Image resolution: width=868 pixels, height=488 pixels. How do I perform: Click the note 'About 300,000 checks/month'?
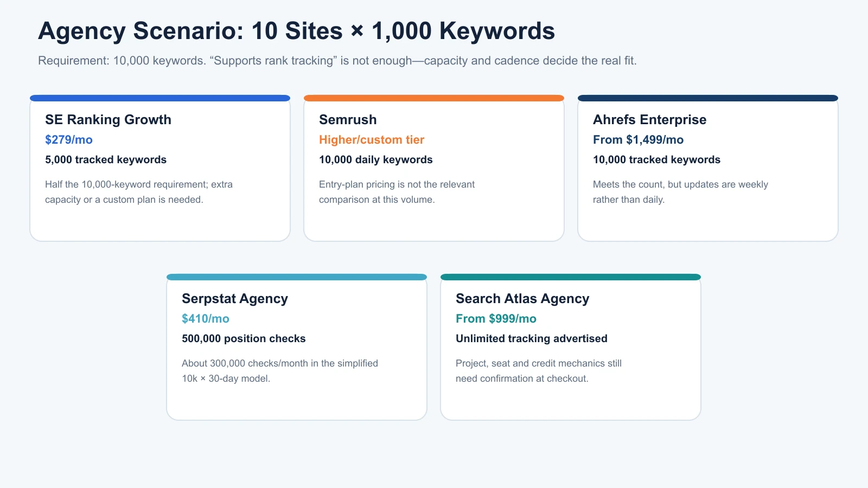(x=280, y=371)
